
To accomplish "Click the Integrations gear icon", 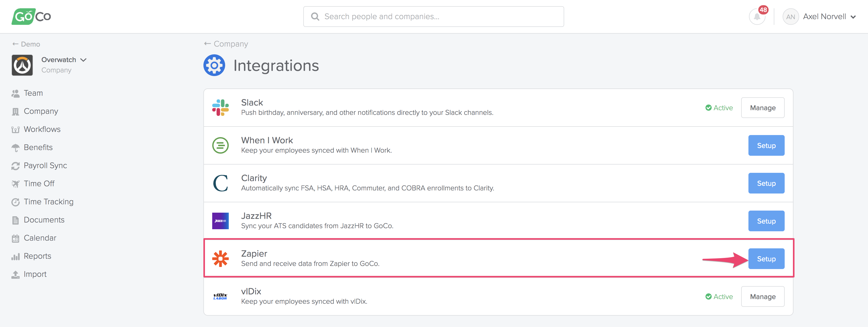I will pyautogui.click(x=214, y=65).
